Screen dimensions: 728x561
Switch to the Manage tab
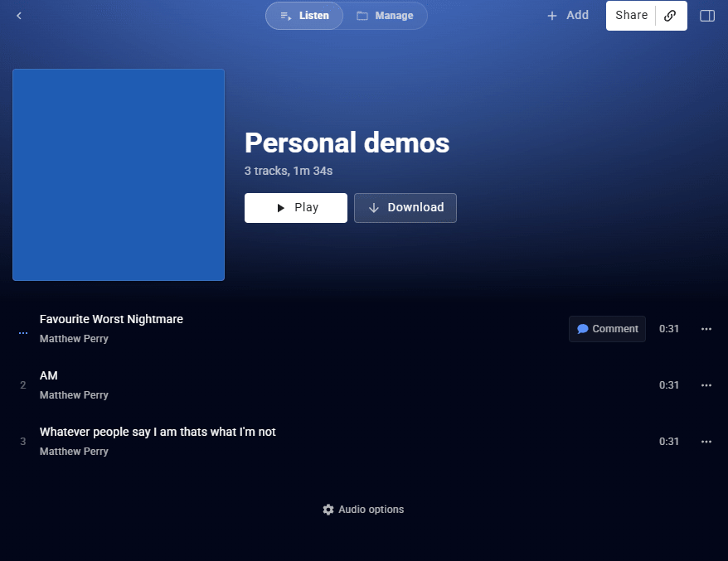(x=385, y=16)
